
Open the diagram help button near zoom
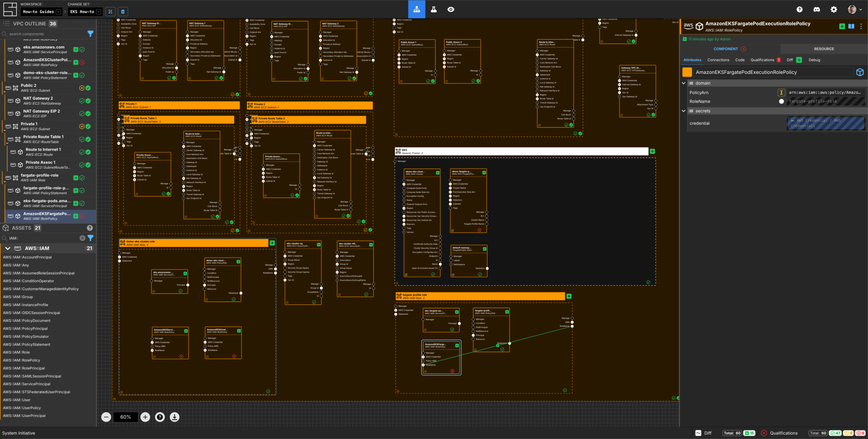pyautogui.click(x=160, y=417)
